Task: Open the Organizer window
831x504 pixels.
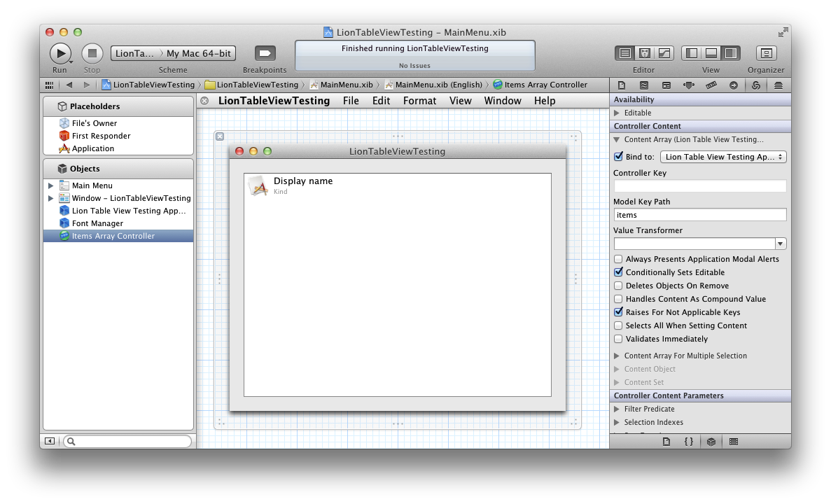Action: point(766,53)
